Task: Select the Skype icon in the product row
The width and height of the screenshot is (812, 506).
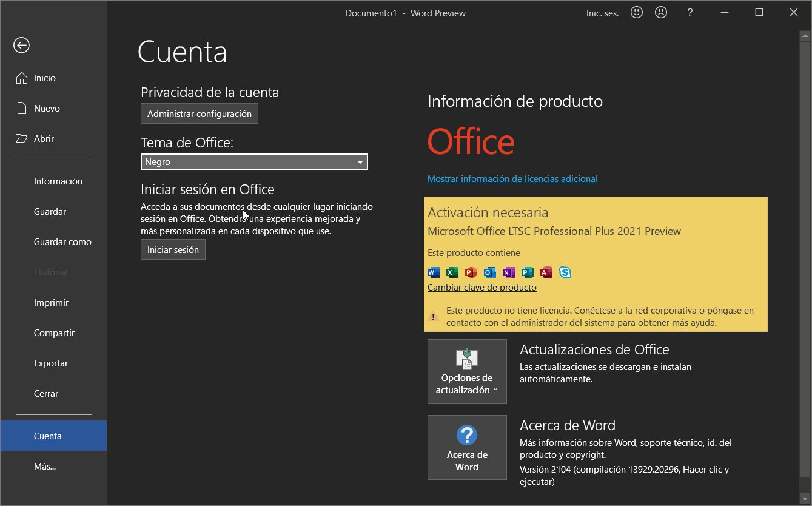Action: (565, 272)
